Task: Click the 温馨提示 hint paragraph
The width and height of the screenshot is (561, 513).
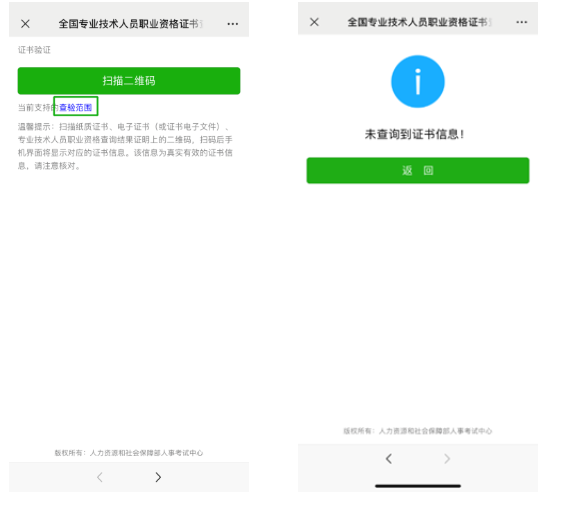Action: pyautogui.click(x=125, y=146)
